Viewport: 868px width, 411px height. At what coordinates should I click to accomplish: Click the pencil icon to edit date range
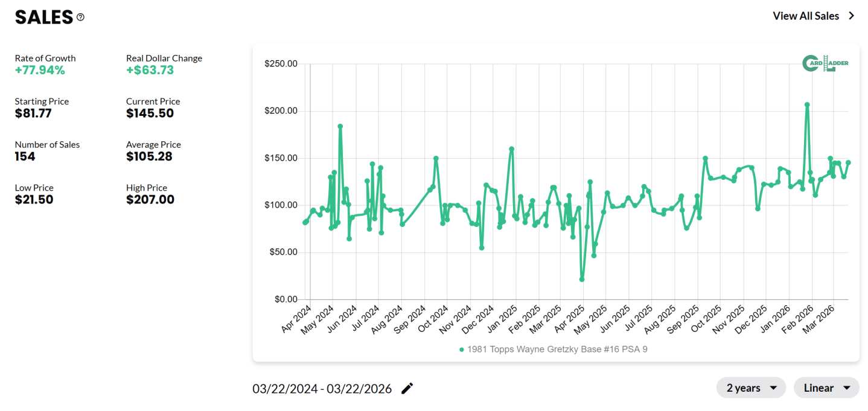(407, 388)
